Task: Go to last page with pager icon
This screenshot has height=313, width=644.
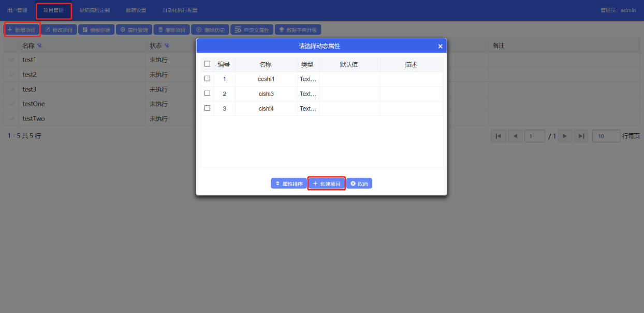Action: pos(581,136)
